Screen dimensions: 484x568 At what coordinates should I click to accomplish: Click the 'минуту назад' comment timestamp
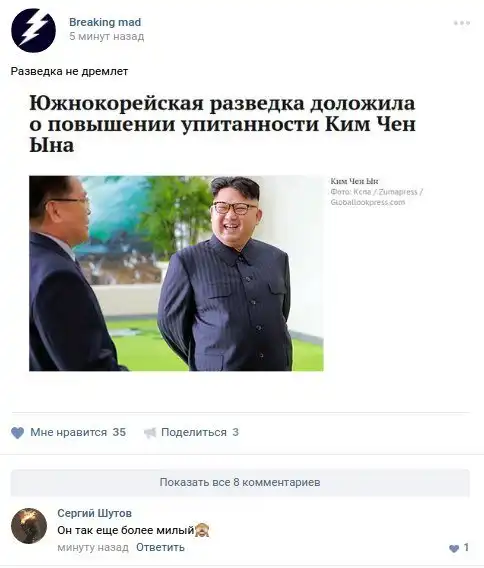(93, 547)
